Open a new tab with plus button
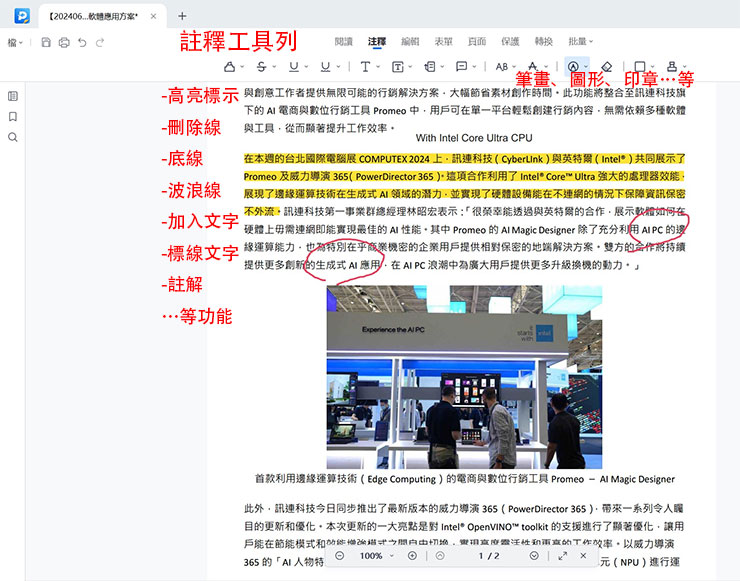Viewport: 740px width, 581px height. pyautogui.click(x=182, y=16)
